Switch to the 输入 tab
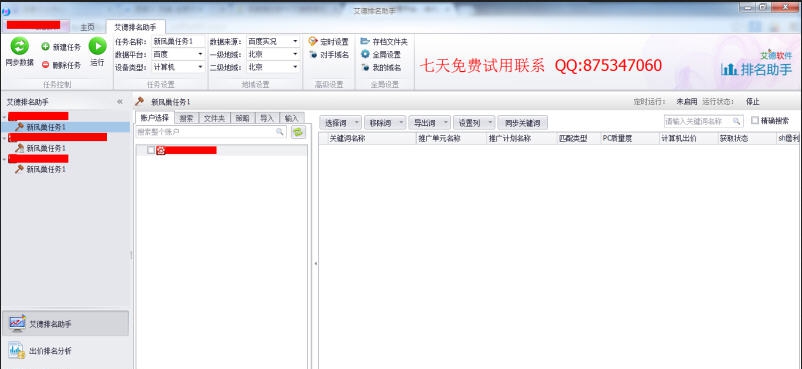Viewport: 802px width, 369px height. (291, 118)
